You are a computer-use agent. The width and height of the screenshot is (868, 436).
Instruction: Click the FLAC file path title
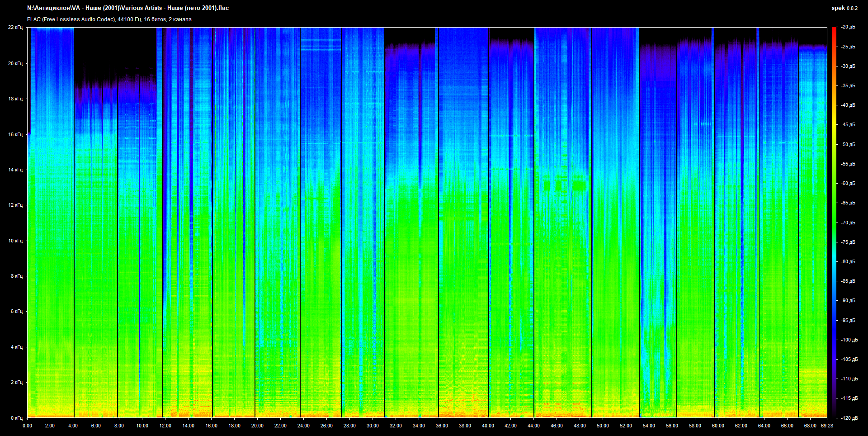128,8
